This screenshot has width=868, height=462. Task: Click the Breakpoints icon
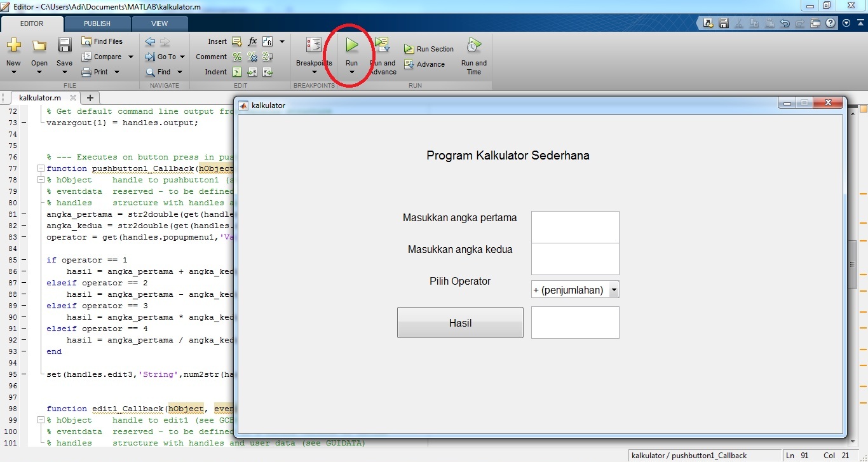(314, 45)
